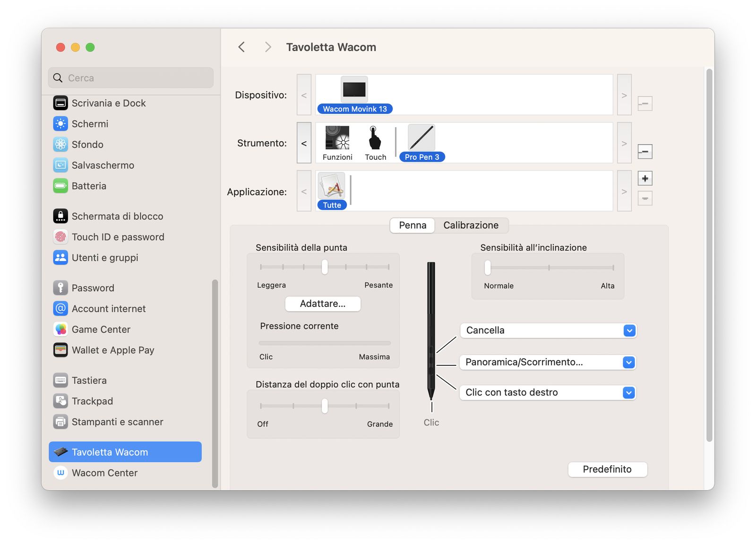Click the Predefinito button
The width and height of the screenshot is (756, 545).
tap(607, 469)
